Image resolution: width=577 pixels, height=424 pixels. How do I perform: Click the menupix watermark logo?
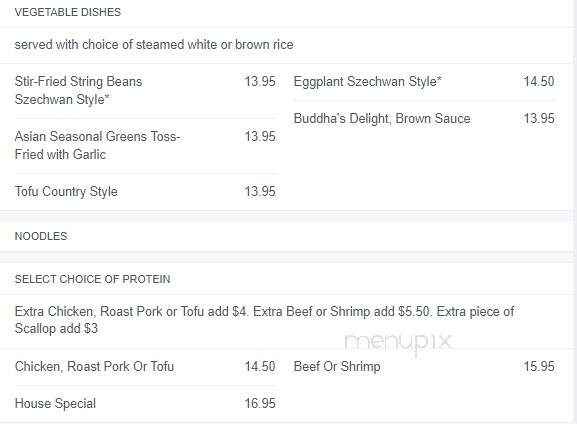click(x=398, y=343)
